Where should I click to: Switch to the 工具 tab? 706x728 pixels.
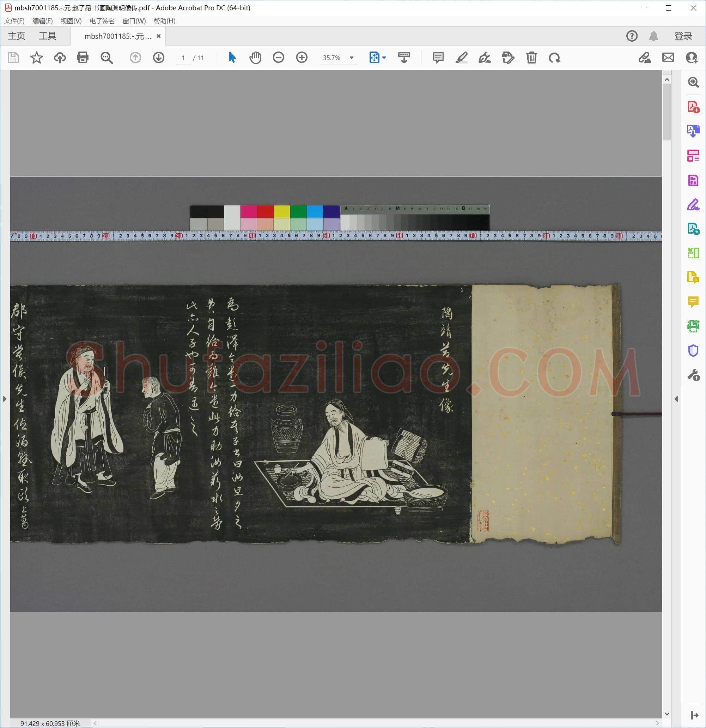click(48, 36)
